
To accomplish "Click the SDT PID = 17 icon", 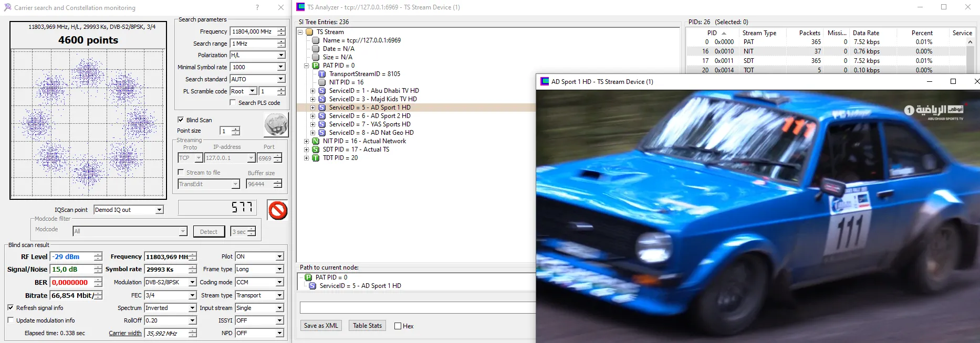I will pos(316,149).
